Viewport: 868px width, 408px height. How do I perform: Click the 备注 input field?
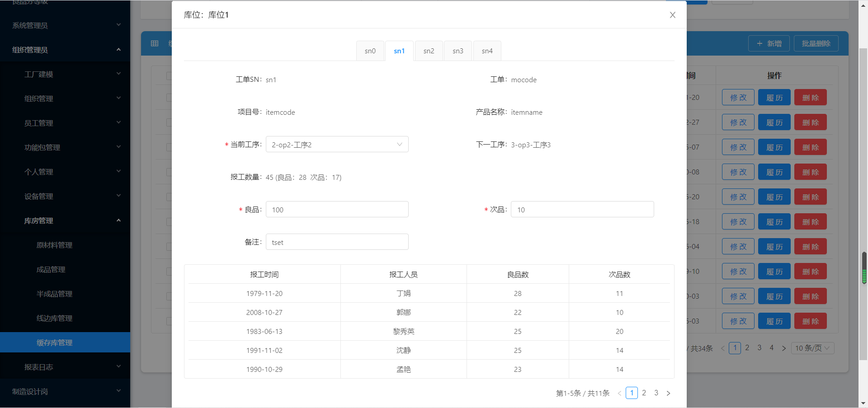[x=337, y=242]
